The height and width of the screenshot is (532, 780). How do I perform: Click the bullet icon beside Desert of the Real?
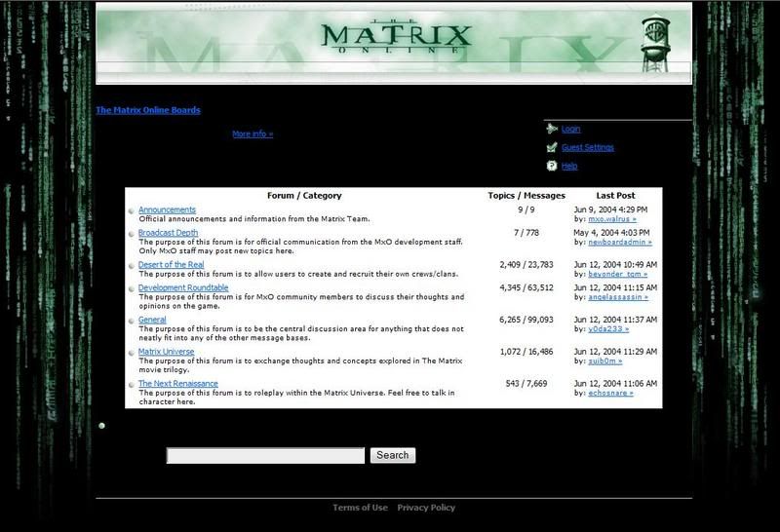tap(132, 266)
